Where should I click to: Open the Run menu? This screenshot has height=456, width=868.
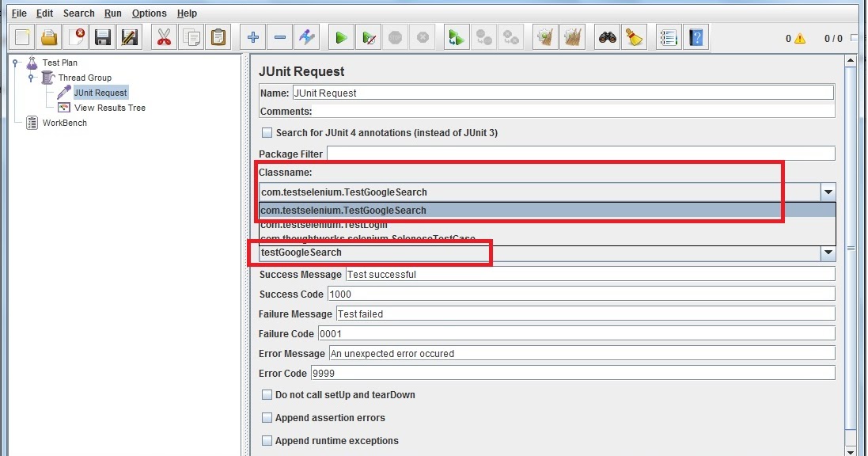click(x=112, y=13)
